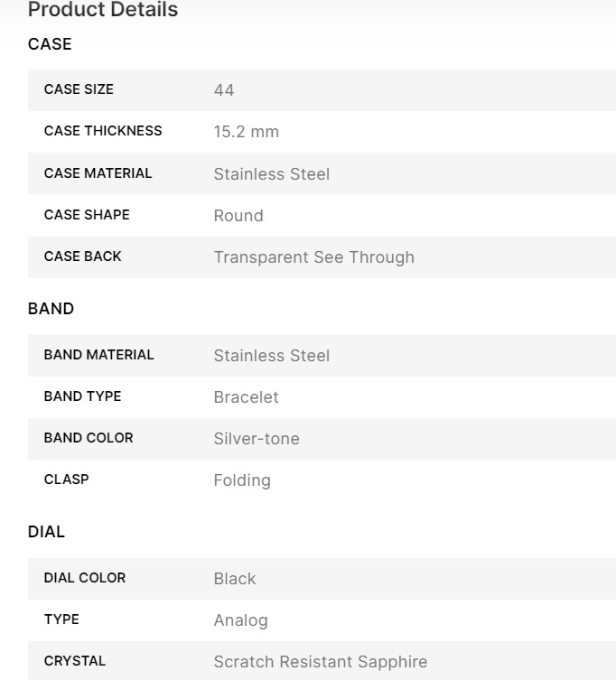Click the Analog type value

click(240, 620)
